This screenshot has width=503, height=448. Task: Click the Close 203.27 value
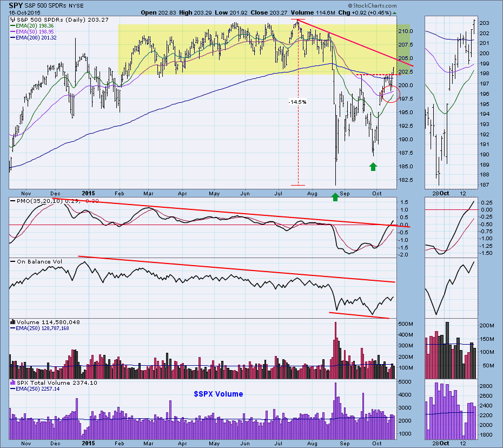click(x=269, y=13)
